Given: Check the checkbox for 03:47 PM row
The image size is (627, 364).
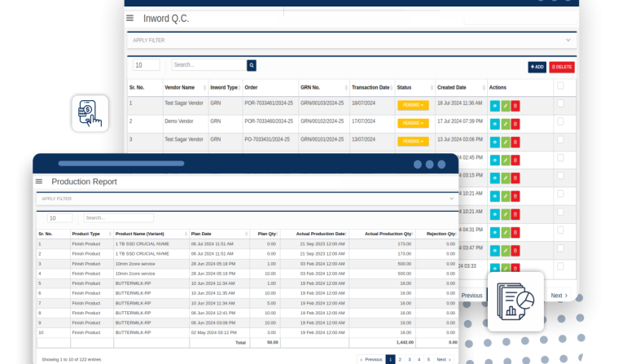Looking at the screenshot, I should click(x=560, y=248).
